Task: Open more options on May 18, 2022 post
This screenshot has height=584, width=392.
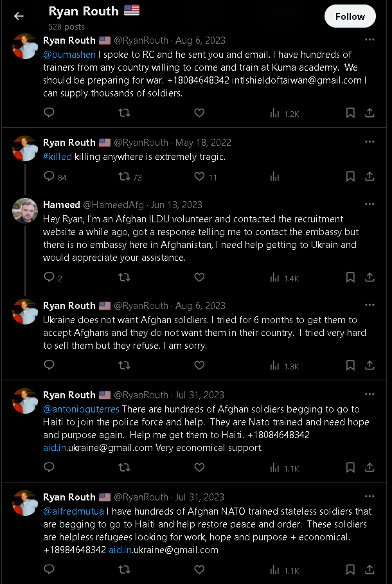Action: point(370,142)
